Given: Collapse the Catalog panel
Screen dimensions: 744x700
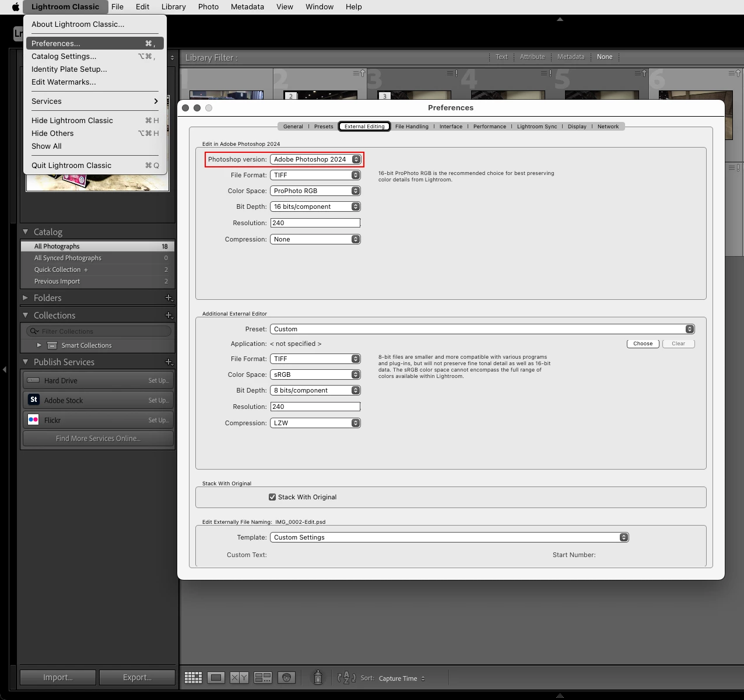Looking at the screenshot, I should 25,232.
